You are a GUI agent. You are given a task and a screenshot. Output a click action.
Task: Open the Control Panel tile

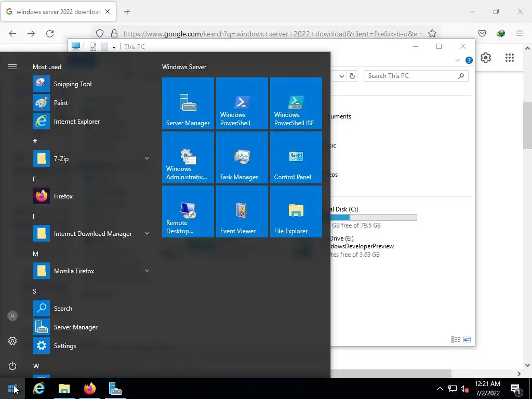[x=296, y=157]
